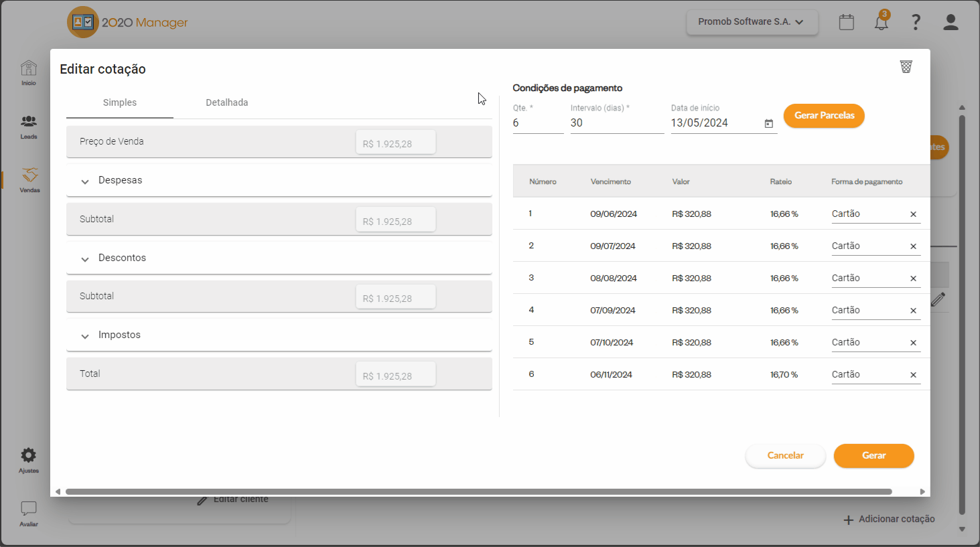Click the Preço de Venda value field
The height and width of the screenshot is (547, 980).
(395, 143)
